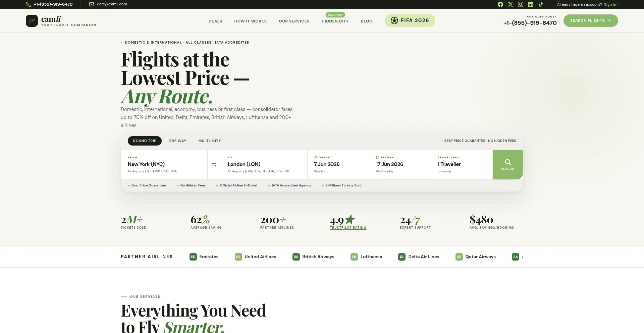Click the Emirates partner name

coord(209,257)
